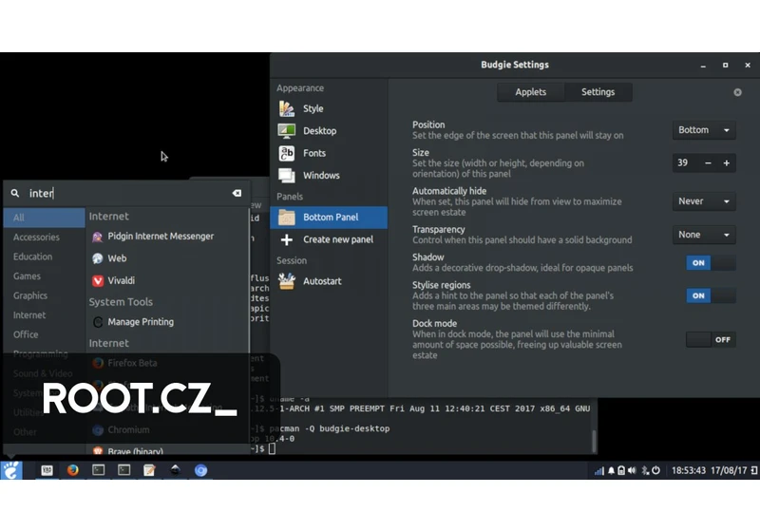
Task: Click Create new panel
Action: pos(329,239)
